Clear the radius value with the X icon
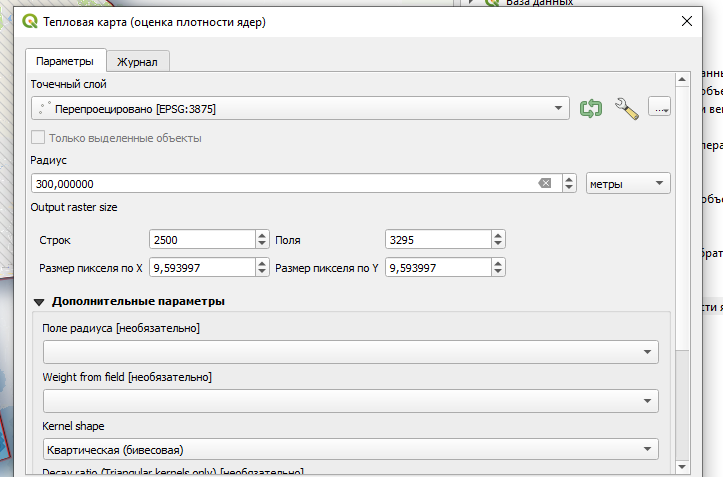723x477 pixels. pos(545,184)
